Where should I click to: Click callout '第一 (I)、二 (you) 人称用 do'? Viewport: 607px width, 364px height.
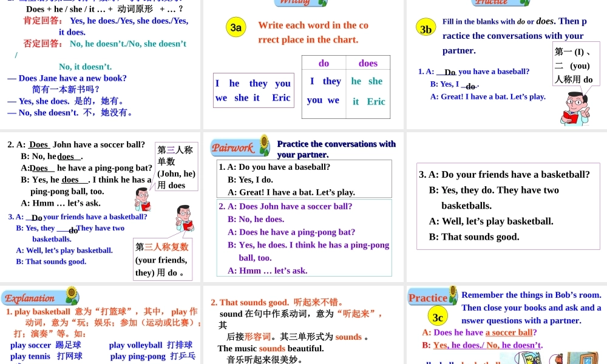[575, 64]
